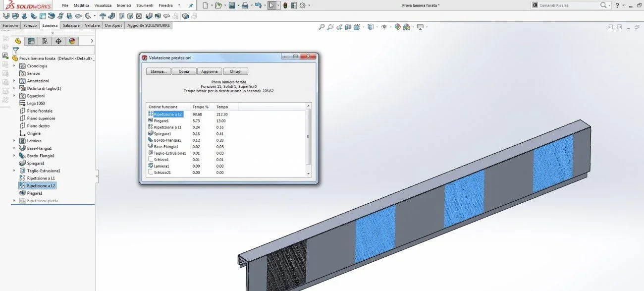Switch to the Valutare tab
This screenshot has width=644, height=291.
pos(92,25)
